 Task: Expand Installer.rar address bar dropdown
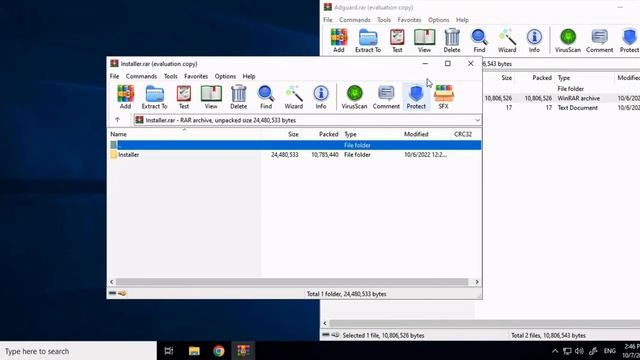coord(477,120)
